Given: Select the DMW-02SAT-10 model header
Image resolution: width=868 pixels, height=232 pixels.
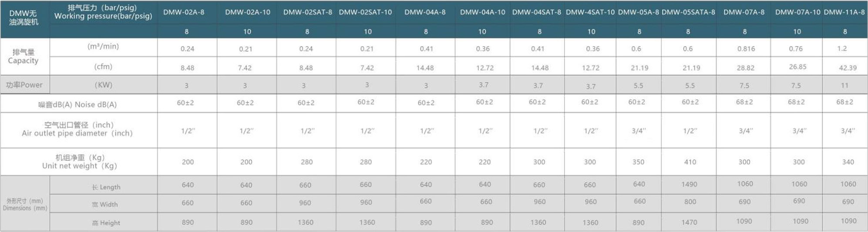Looking at the screenshot, I should tap(365, 12).
